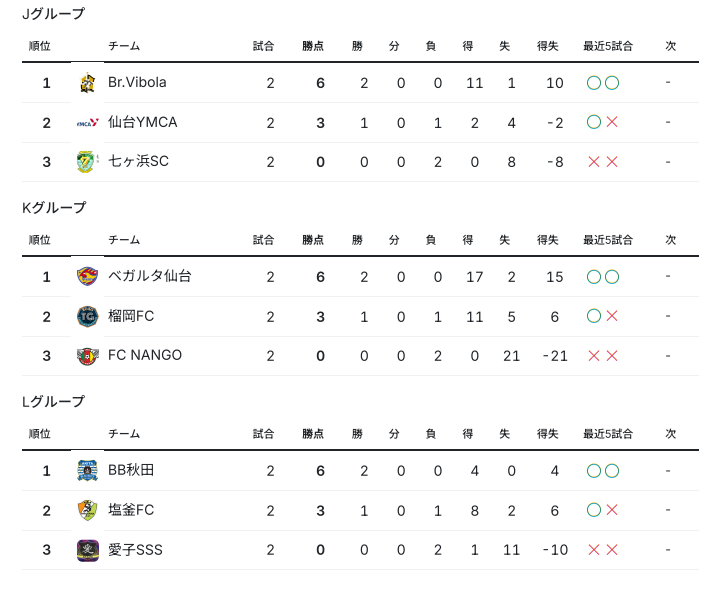The height and width of the screenshot is (598, 711).
Task: Click the Kグループ section heading
Action: 54,208
